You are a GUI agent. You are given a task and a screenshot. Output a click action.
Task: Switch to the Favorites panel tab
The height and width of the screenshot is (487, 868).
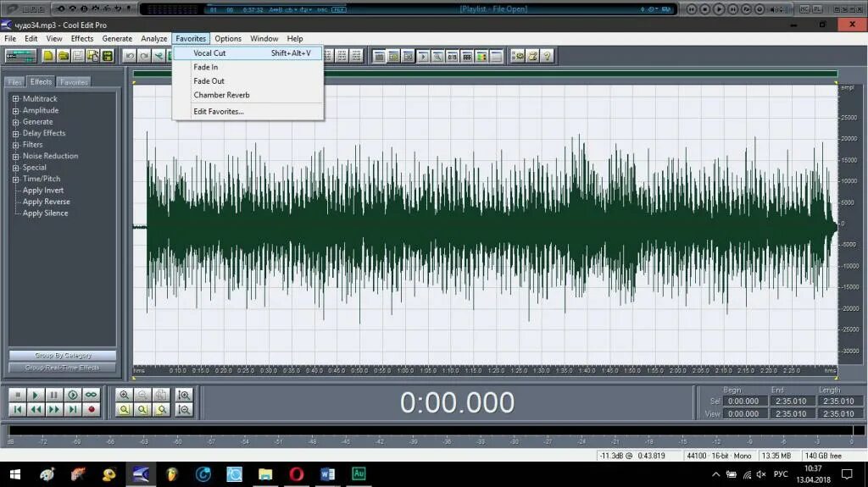click(74, 82)
